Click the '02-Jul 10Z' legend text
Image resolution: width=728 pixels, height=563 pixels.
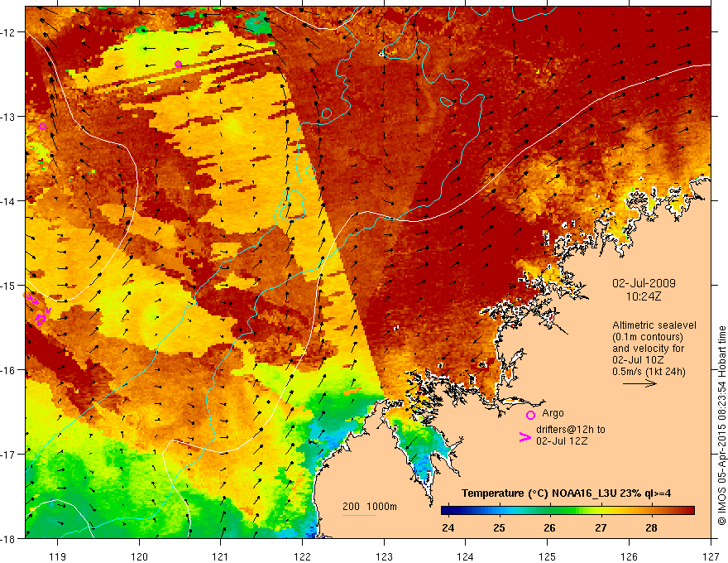pos(638,360)
